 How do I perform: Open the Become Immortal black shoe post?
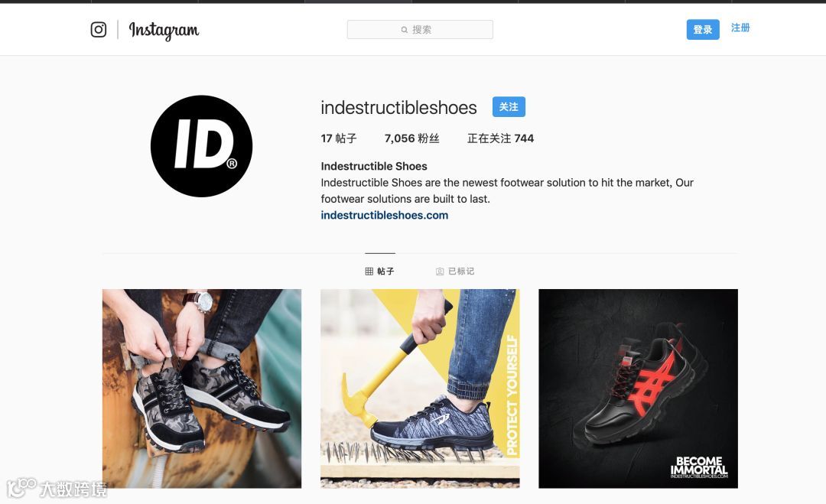point(638,389)
